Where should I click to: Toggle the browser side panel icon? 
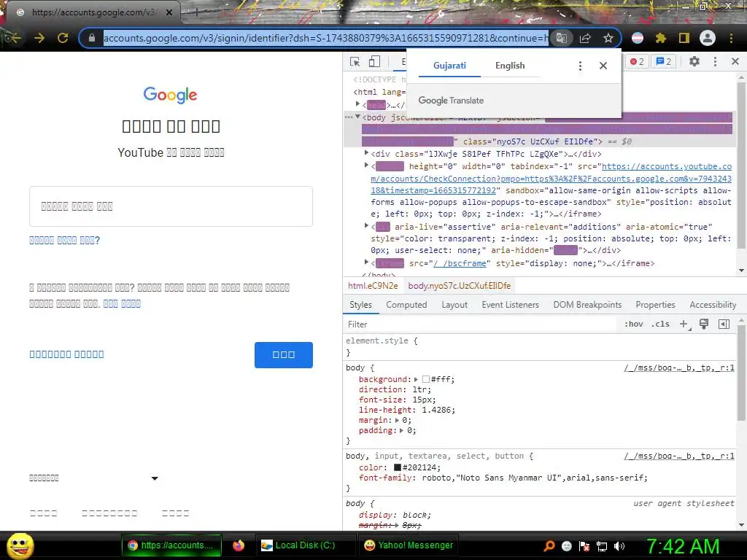684,38
